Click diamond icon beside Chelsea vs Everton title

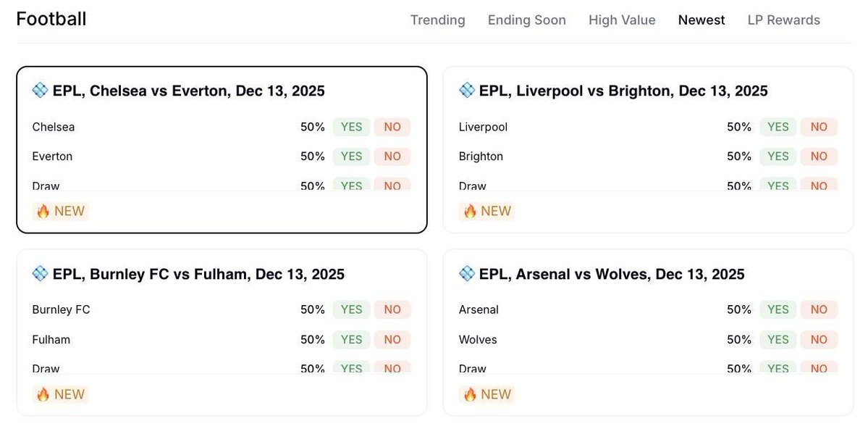40,90
